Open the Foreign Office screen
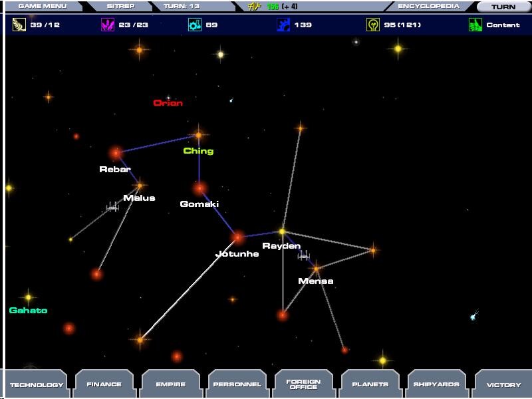This screenshot has height=399, width=532. tap(303, 384)
